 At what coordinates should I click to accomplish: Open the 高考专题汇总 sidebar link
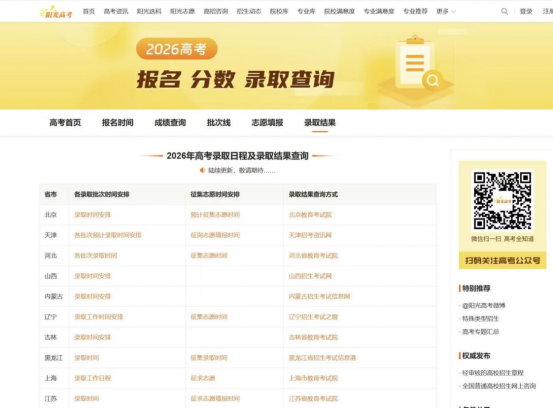click(x=480, y=332)
